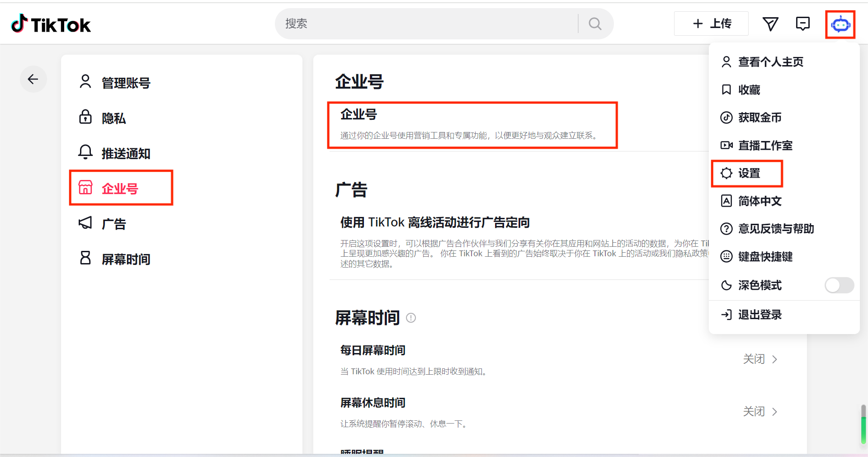868x457 pixels.
Task: Click the 广告 megaphone icon
Action: tap(85, 223)
